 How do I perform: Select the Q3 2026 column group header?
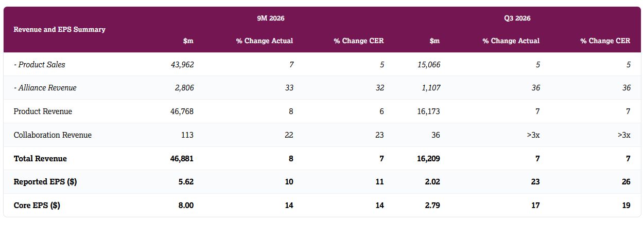517,18
